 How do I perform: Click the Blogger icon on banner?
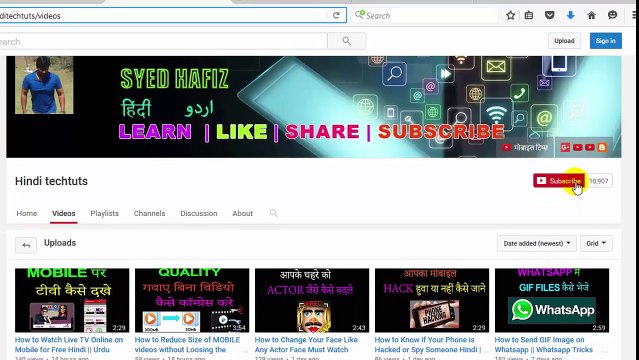tap(602, 147)
